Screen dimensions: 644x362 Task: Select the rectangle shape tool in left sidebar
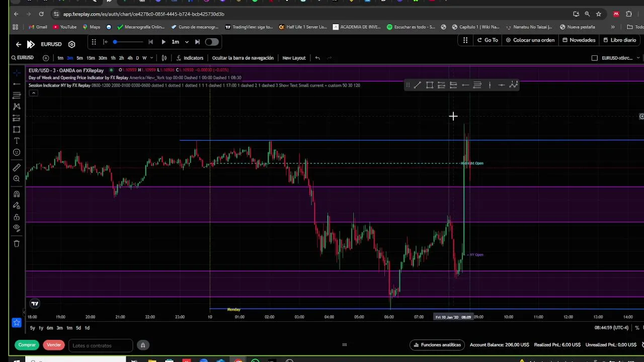[x=17, y=130]
